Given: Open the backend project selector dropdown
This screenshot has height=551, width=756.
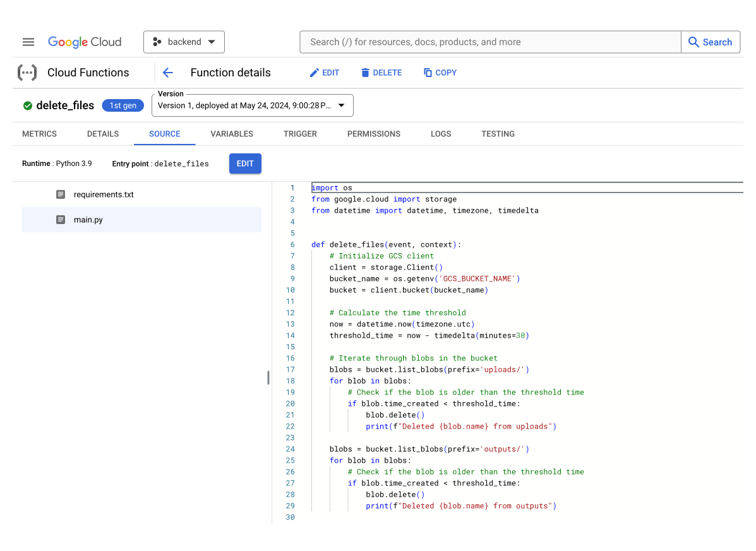Looking at the screenshot, I should click(184, 42).
